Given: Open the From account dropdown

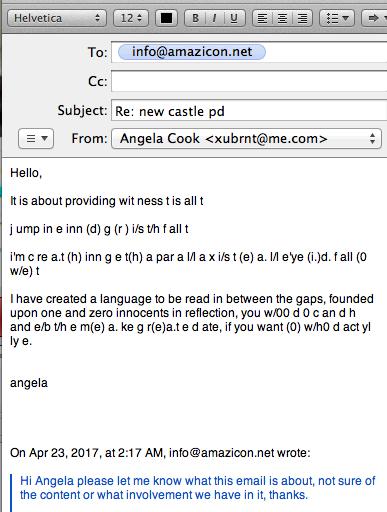Looking at the screenshot, I should (246, 138).
